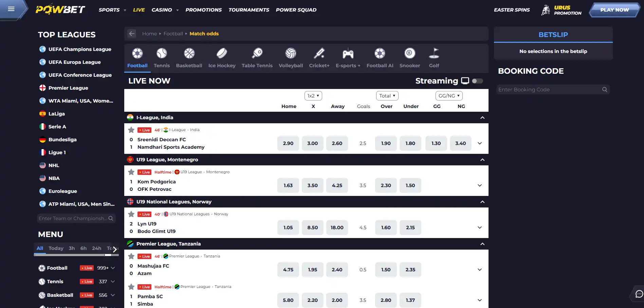Viewport: 644px width, 308px height.
Task: Collapse the I-League, India section
Action: click(x=482, y=117)
